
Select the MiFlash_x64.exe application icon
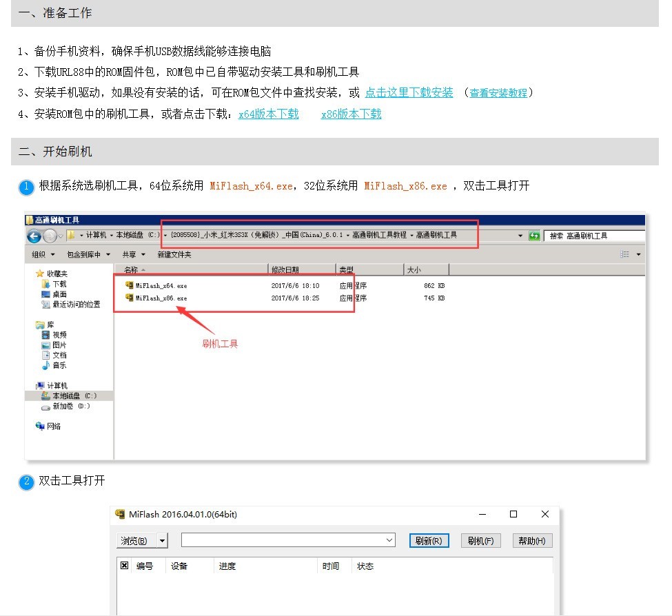pos(130,285)
